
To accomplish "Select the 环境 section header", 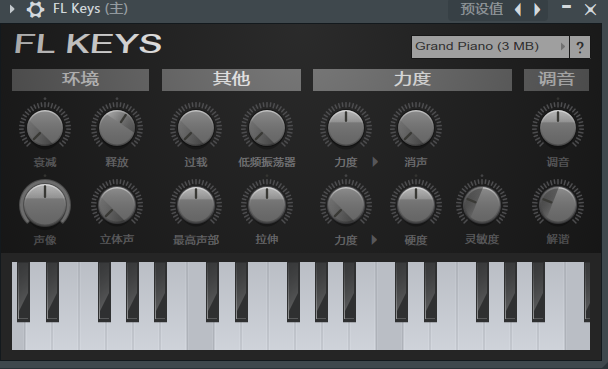I will click(80, 80).
